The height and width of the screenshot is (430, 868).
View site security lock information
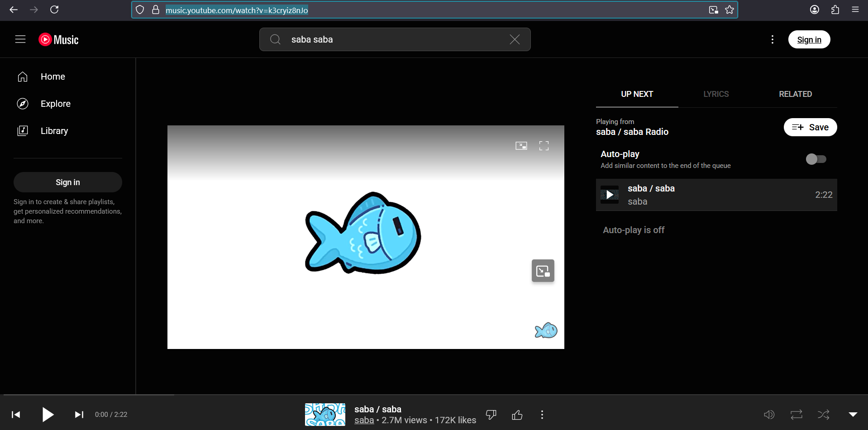(x=156, y=10)
